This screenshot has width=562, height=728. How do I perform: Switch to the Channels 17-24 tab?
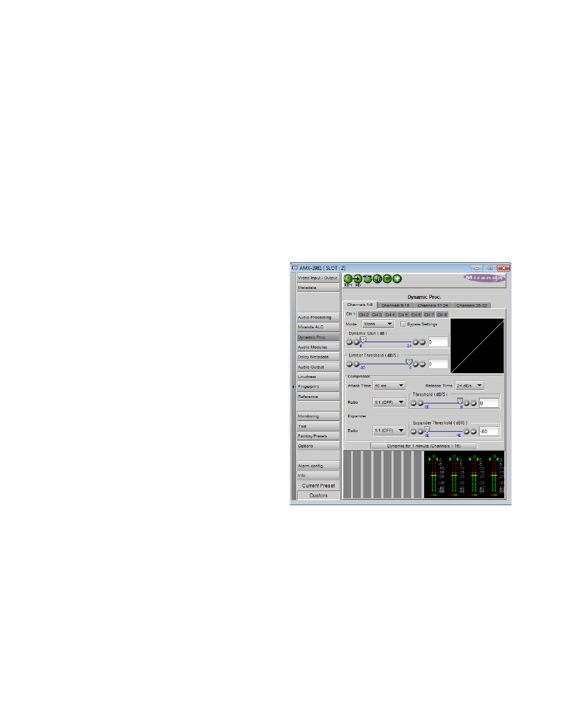433,305
